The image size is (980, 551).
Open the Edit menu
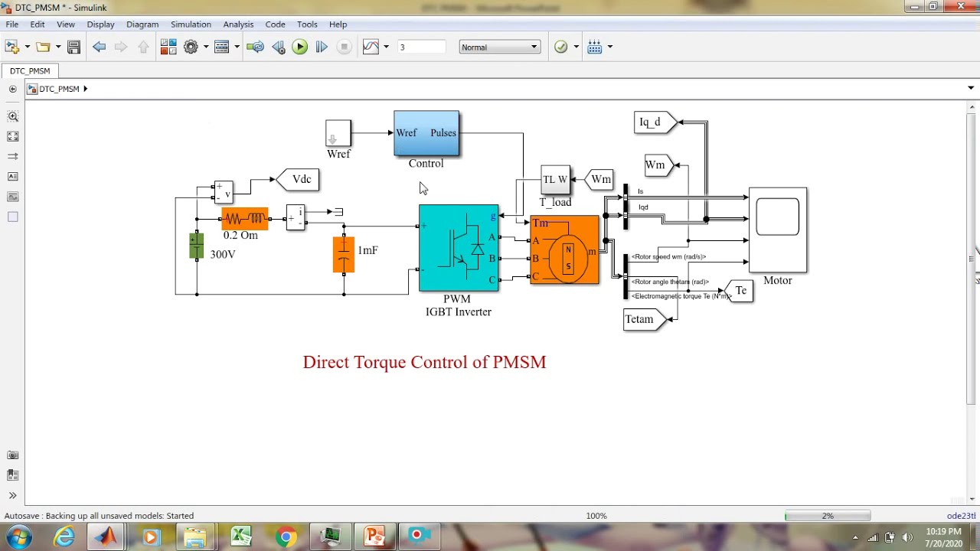click(38, 24)
